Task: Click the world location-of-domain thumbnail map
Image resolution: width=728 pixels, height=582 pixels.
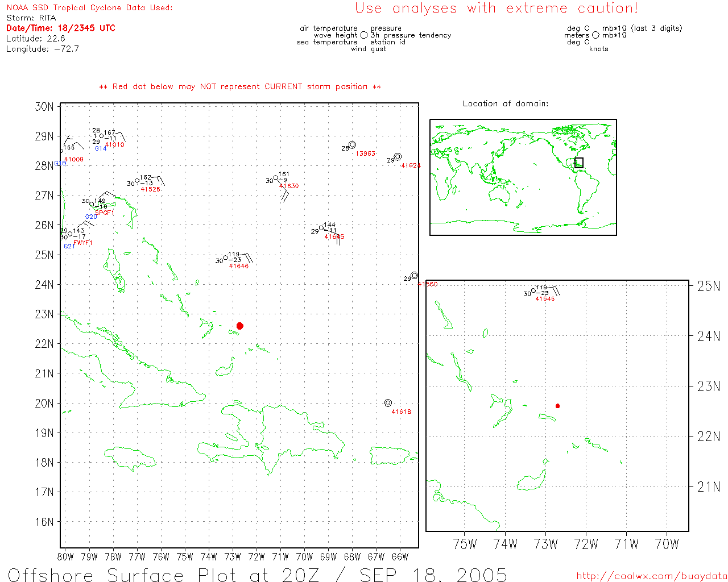Action: (x=523, y=177)
